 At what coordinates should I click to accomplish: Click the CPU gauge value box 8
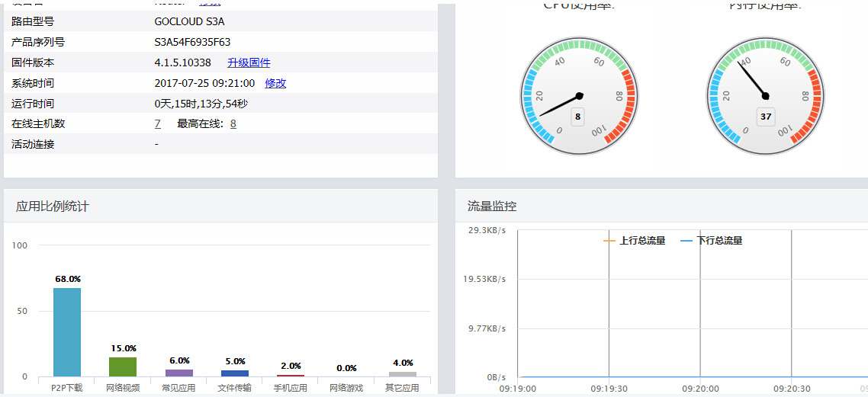577,117
